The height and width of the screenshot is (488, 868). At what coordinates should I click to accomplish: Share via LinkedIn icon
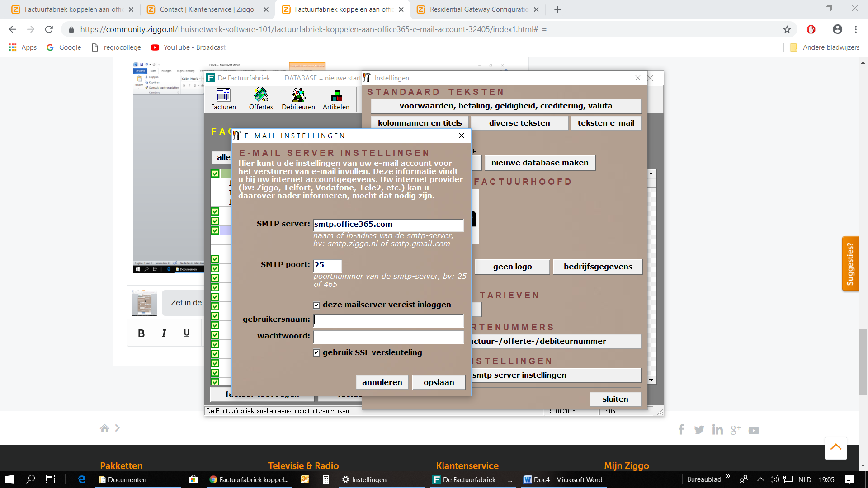717,430
